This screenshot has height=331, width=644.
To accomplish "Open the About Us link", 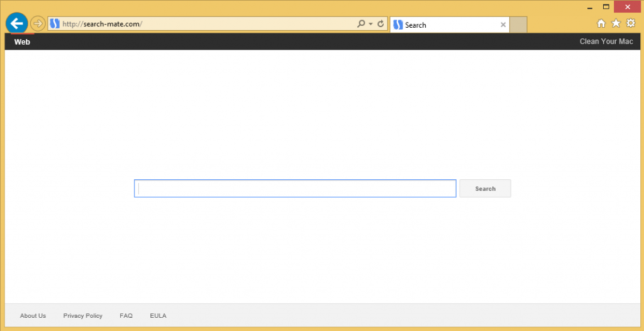I will [x=33, y=316].
